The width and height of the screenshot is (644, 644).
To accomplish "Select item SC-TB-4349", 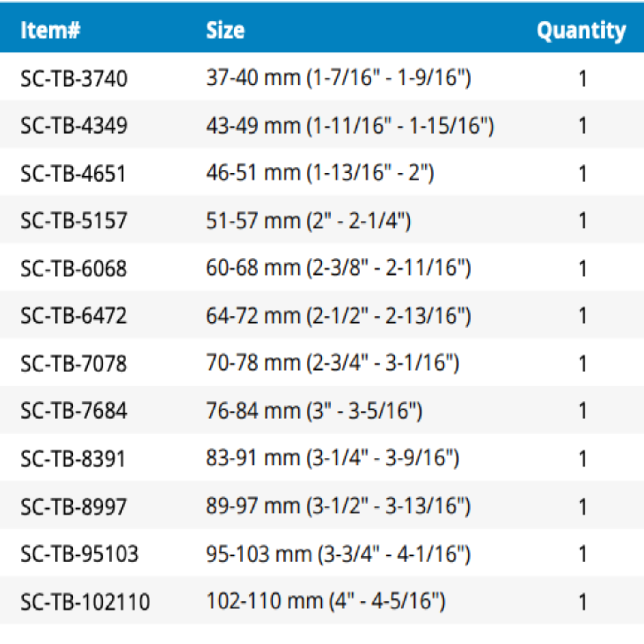I will [74, 126].
